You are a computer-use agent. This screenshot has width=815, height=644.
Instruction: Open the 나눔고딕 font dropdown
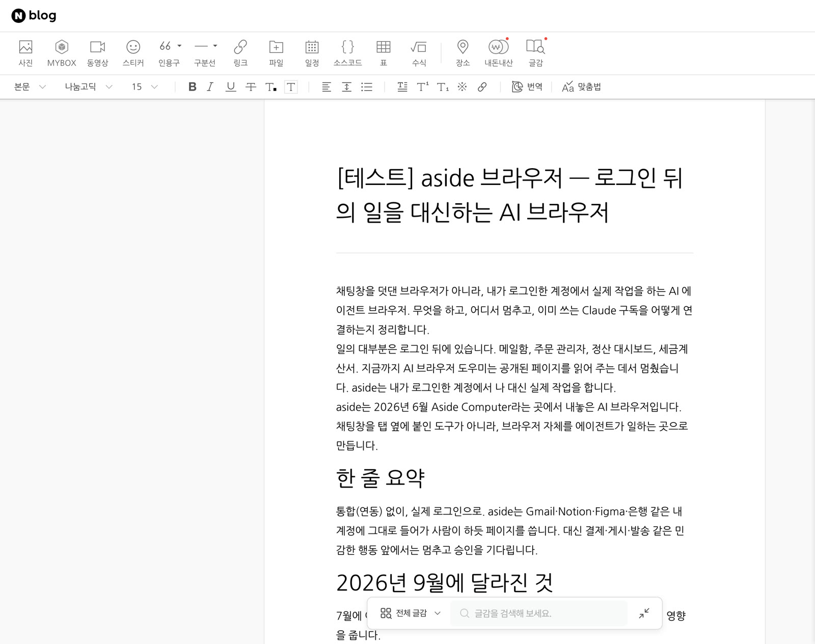tap(89, 87)
